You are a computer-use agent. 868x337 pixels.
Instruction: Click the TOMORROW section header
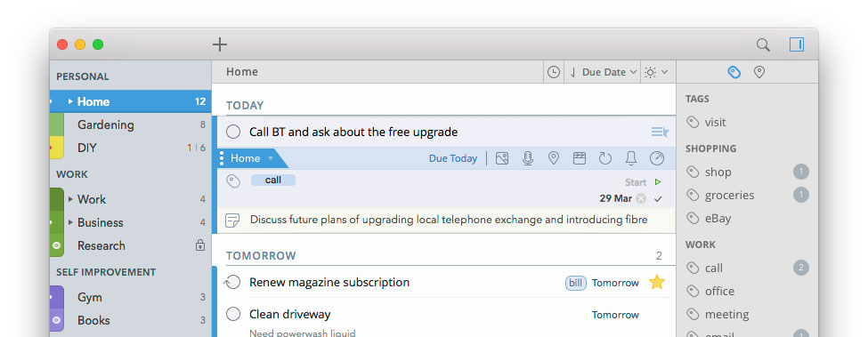pos(261,256)
